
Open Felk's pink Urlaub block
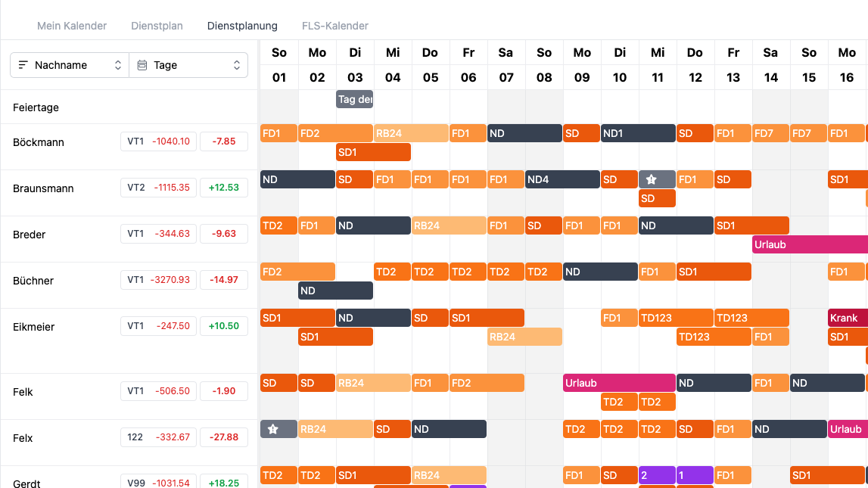(x=619, y=383)
